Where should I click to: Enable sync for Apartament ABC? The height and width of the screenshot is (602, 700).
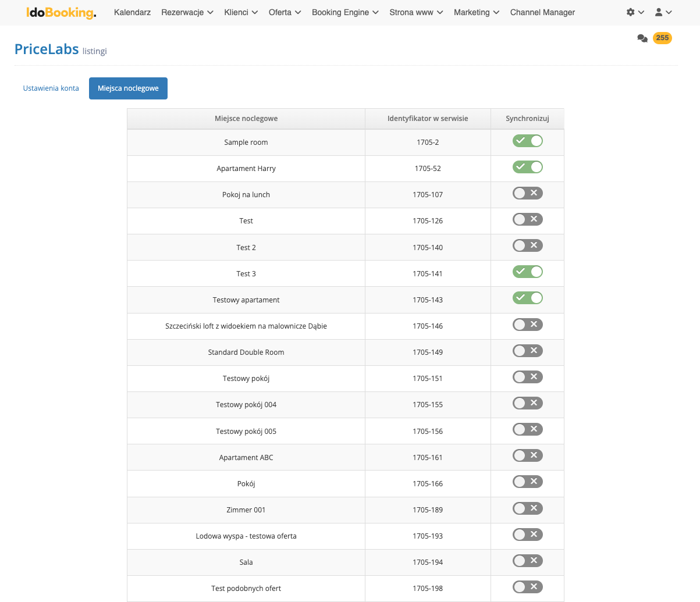point(527,455)
